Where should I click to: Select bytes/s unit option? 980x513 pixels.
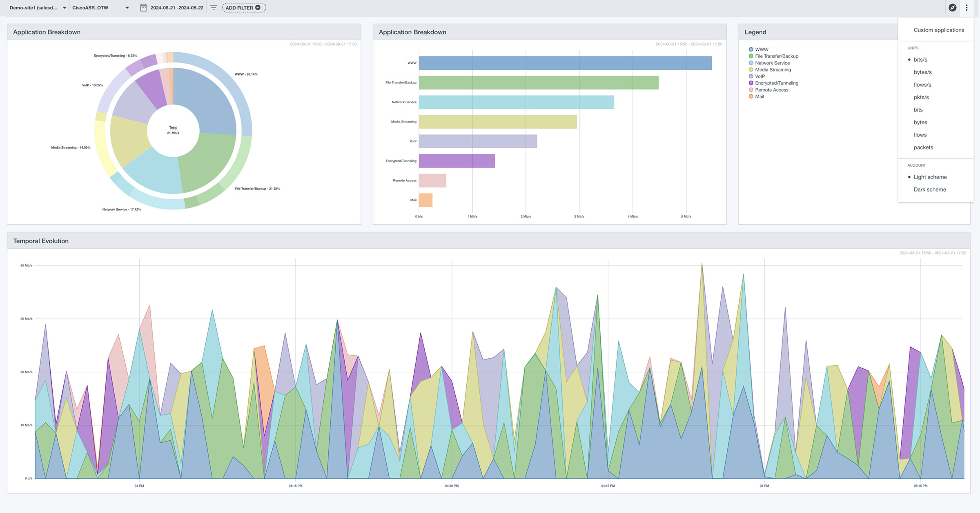(x=922, y=72)
